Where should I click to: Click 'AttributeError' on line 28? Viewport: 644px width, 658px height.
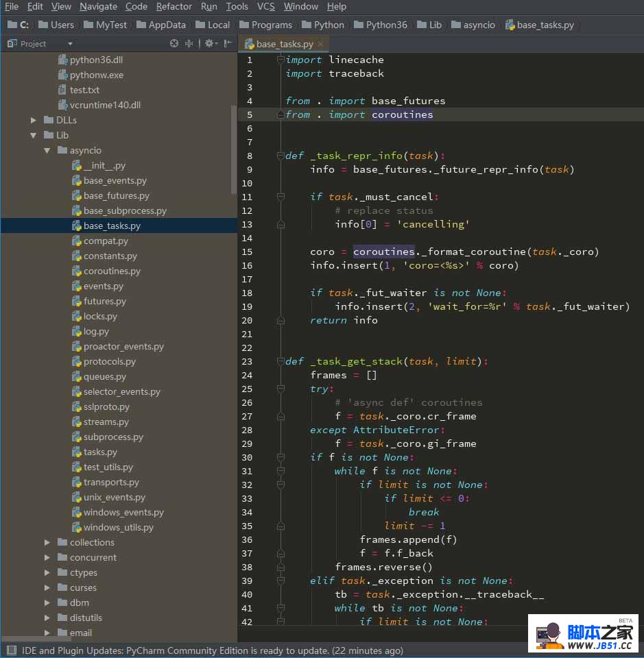coord(396,430)
